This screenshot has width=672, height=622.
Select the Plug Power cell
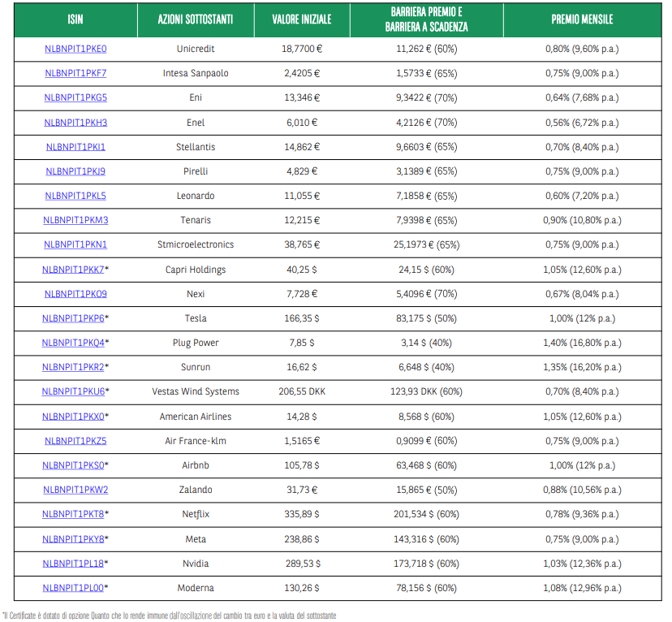point(196,343)
